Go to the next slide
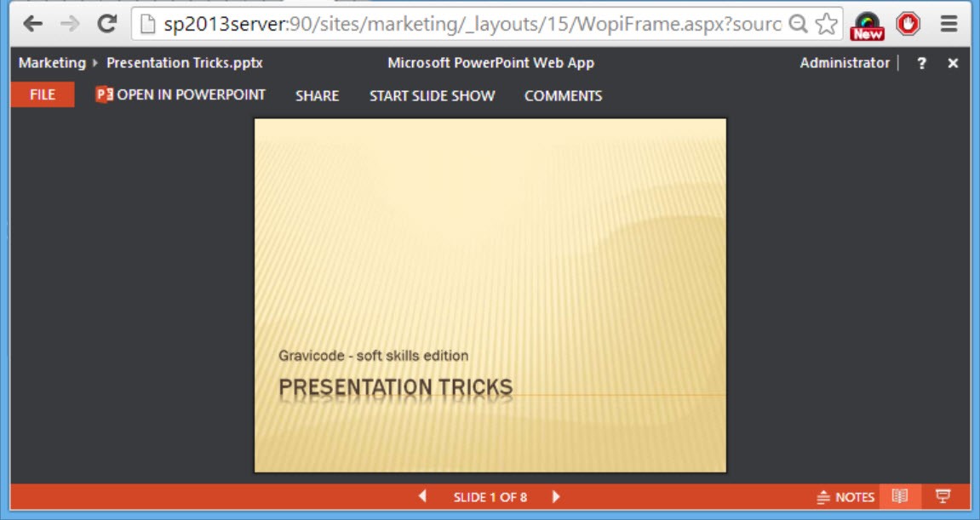Screen dimensions: 980x520 (556, 496)
